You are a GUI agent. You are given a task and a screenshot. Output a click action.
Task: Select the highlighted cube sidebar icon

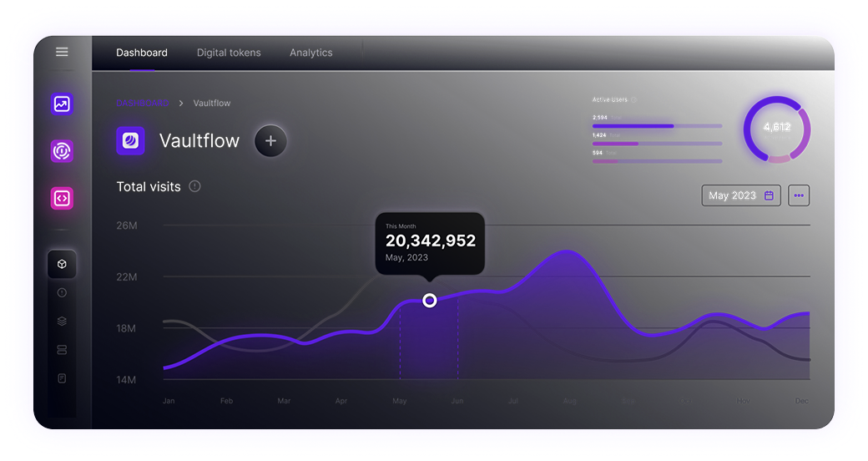[62, 264]
